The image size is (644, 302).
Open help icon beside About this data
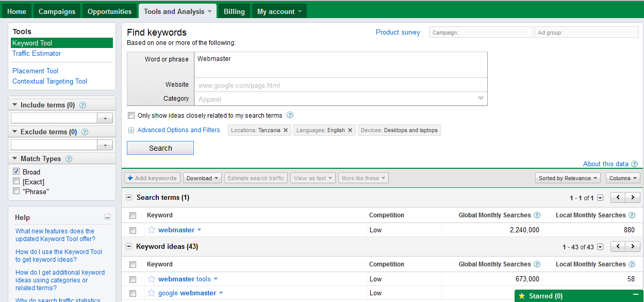634,164
